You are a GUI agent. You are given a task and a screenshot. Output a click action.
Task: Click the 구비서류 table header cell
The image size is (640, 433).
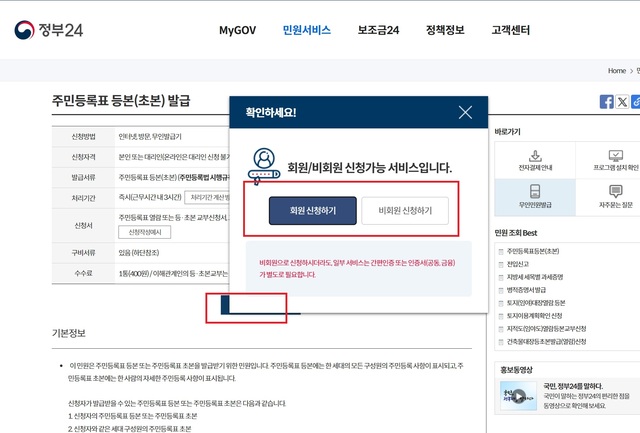coord(83,253)
